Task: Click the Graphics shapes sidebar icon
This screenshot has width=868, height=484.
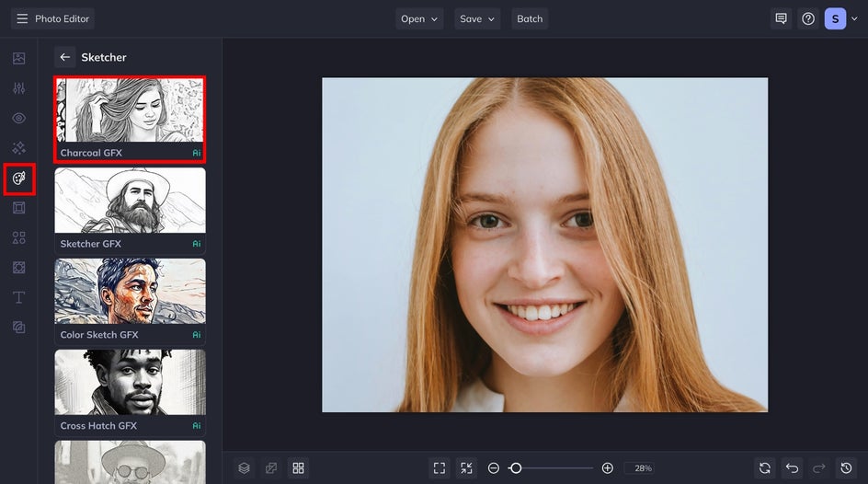Action: pyautogui.click(x=19, y=237)
